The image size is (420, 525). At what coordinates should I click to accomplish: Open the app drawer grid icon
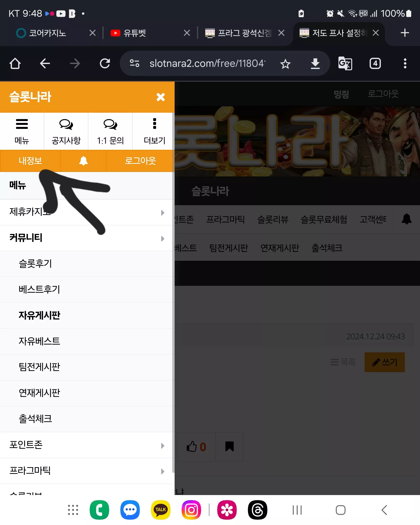[73, 510]
